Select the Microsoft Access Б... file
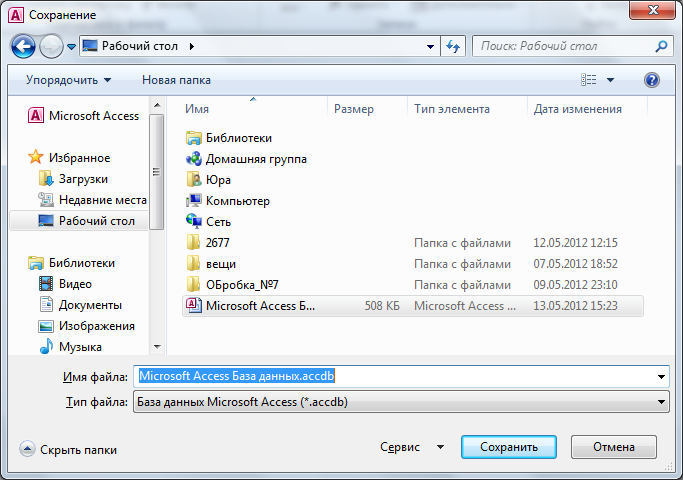683x480 pixels. 412,306
